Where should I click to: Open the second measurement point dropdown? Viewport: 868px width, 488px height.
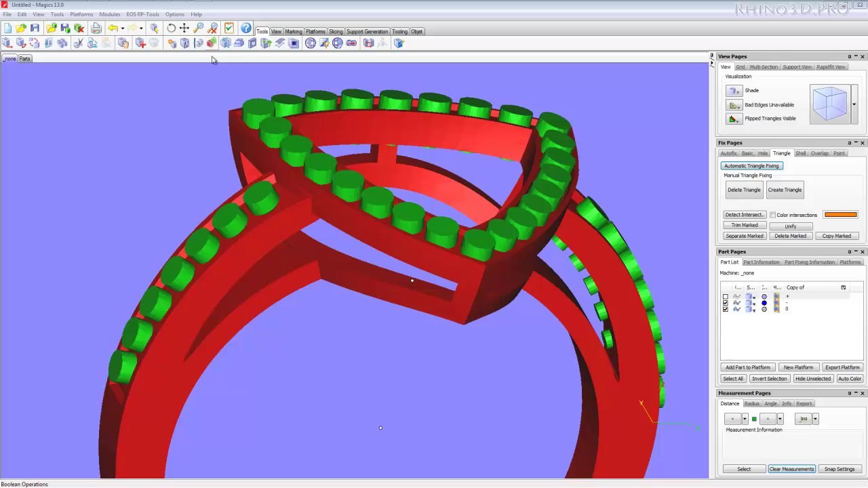780,419
